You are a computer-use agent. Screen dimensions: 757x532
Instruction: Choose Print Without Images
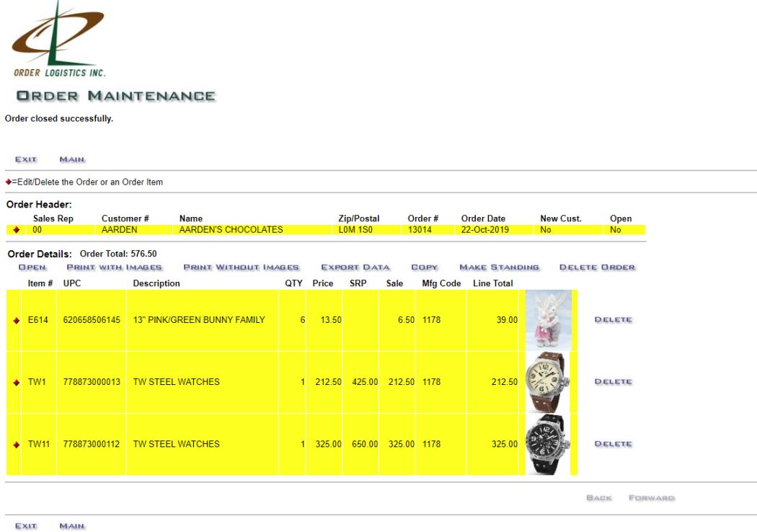(242, 267)
